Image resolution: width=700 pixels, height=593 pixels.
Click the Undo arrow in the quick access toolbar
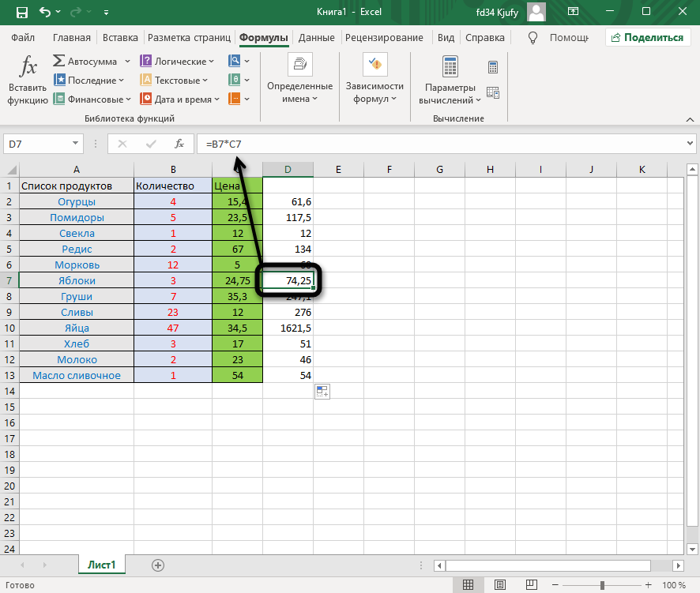45,13
